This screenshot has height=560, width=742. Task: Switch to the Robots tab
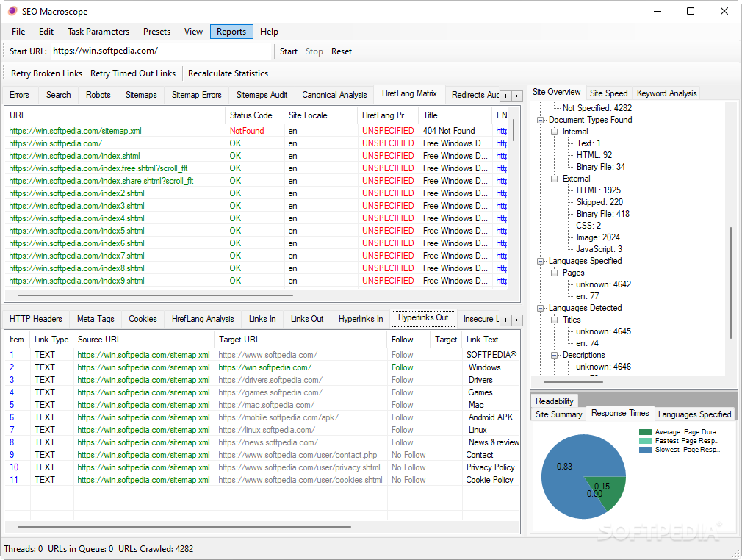click(98, 95)
